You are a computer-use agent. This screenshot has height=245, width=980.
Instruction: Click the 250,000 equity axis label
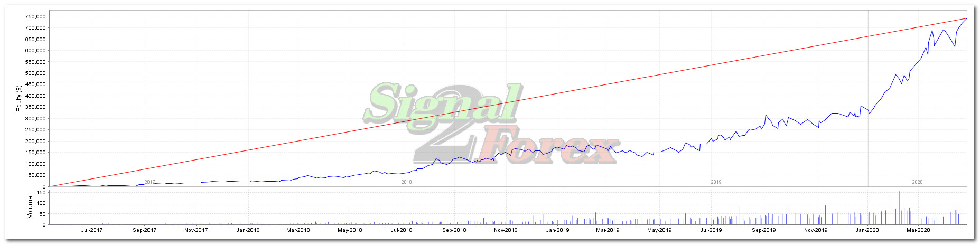[x=35, y=130]
